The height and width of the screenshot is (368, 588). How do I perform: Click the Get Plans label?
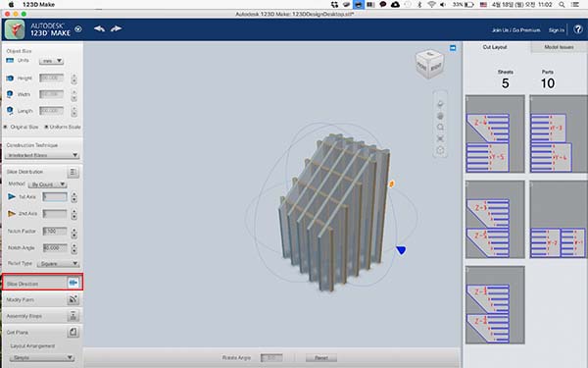[18, 333]
